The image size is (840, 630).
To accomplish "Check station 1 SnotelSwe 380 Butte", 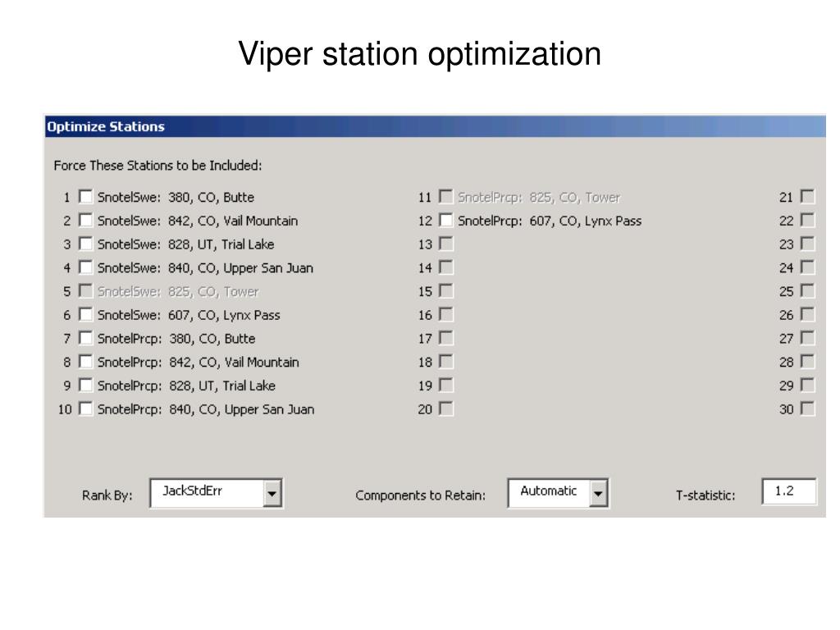I will 85,197.
